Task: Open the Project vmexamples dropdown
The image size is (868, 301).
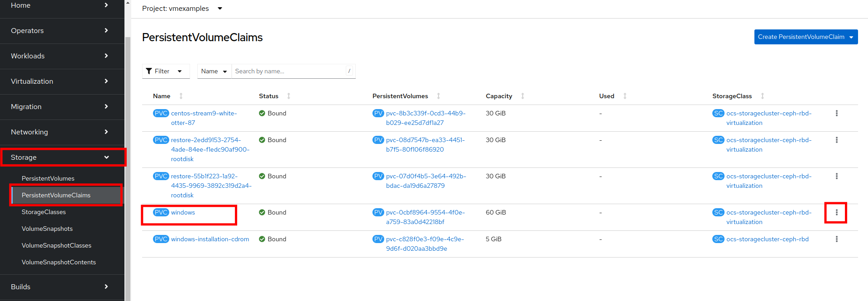Action: (182, 9)
